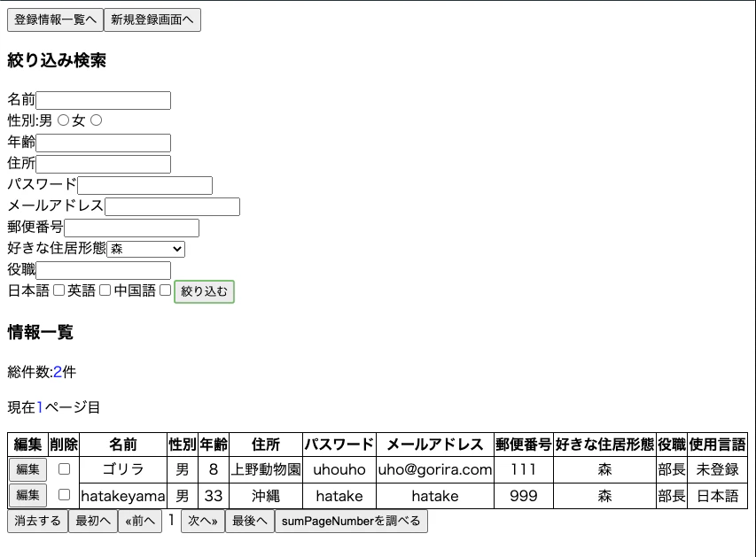Focus the 年齢 input field
This screenshot has height=557, width=756.
(103, 143)
